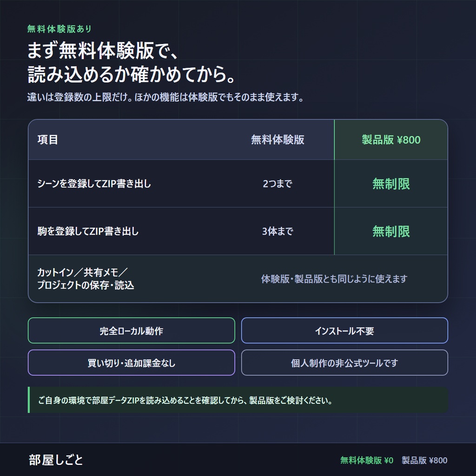Viewport: 476px width, 476px height.
Task: Click the 無料体験版 column header
Action: 278,140
